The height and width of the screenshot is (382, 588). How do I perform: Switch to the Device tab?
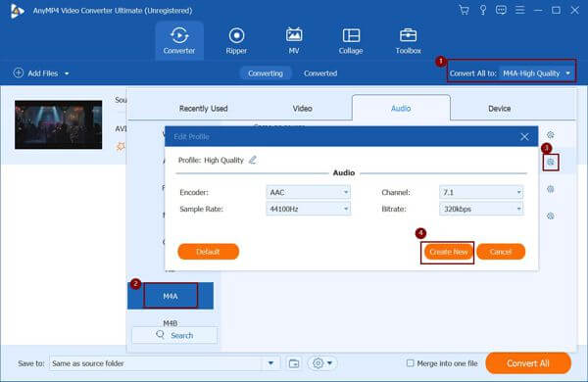[499, 109]
